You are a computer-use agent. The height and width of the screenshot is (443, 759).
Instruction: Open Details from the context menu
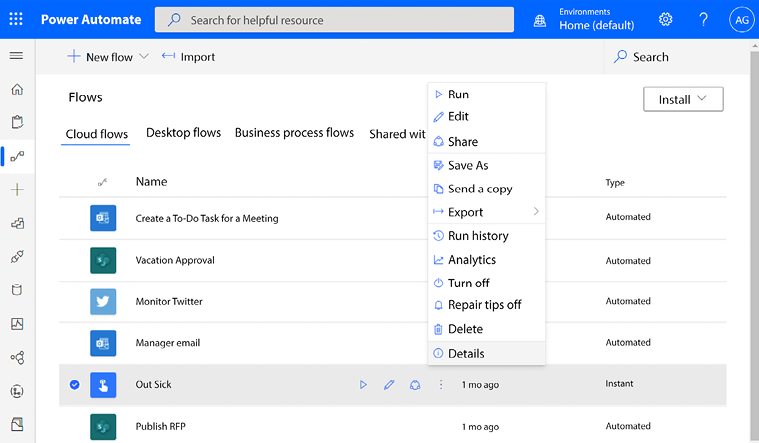click(486, 353)
